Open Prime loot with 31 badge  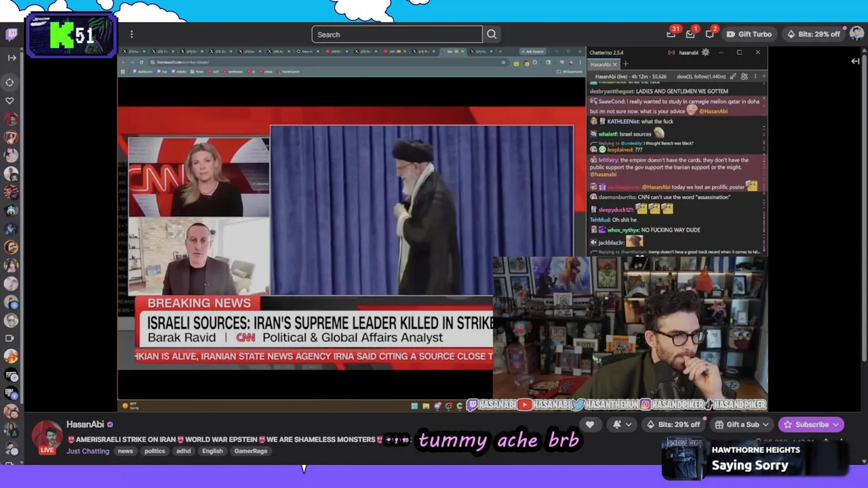coord(672,33)
